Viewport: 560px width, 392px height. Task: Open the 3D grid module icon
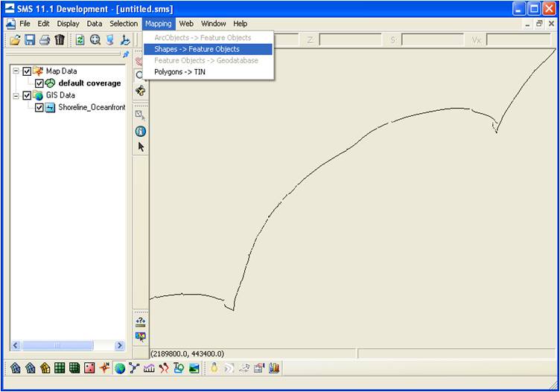click(x=74, y=367)
